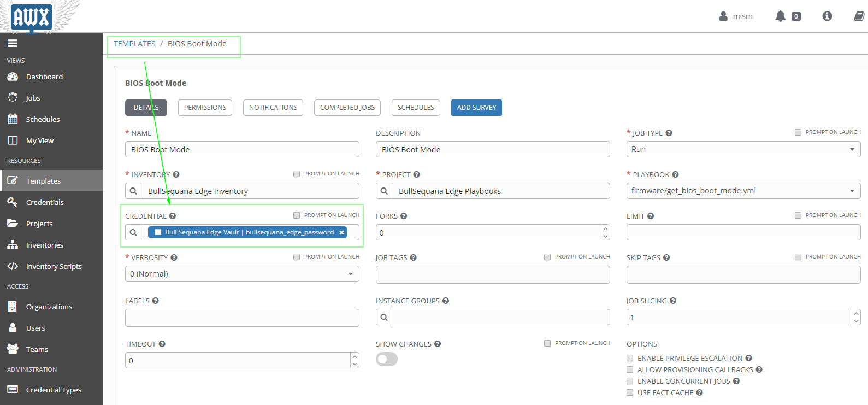
Task: Show help for Enable Privilege Escalation
Action: pyautogui.click(x=748, y=358)
